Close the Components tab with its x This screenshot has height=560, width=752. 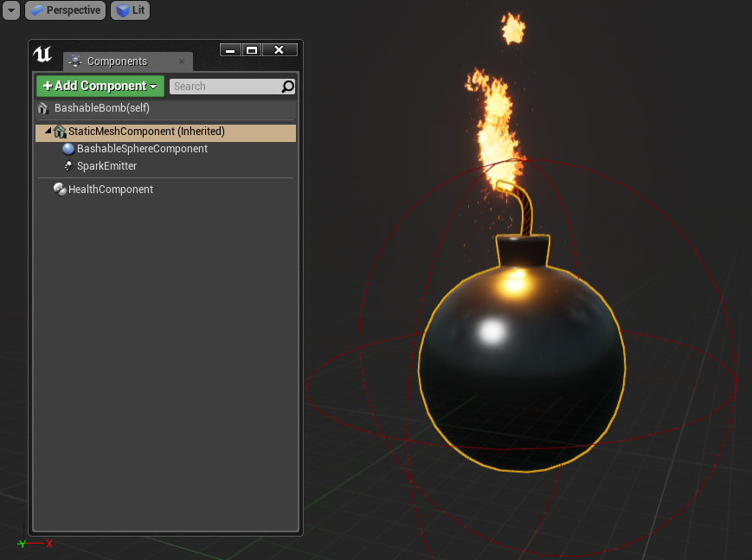[x=182, y=62]
